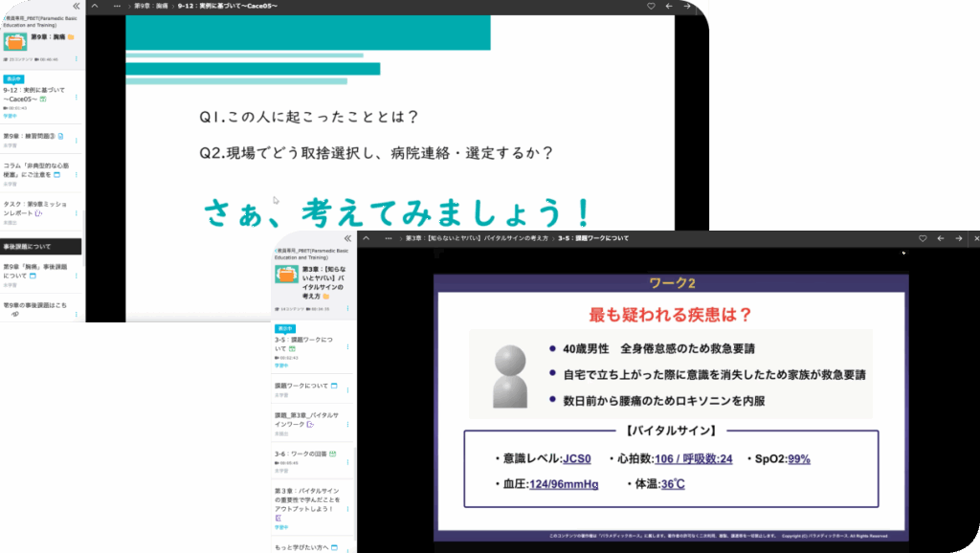This screenshot has height=553, width=980.
Task: Click the video icon on 3-5 課題ワークについて
Action: [293, 347]
